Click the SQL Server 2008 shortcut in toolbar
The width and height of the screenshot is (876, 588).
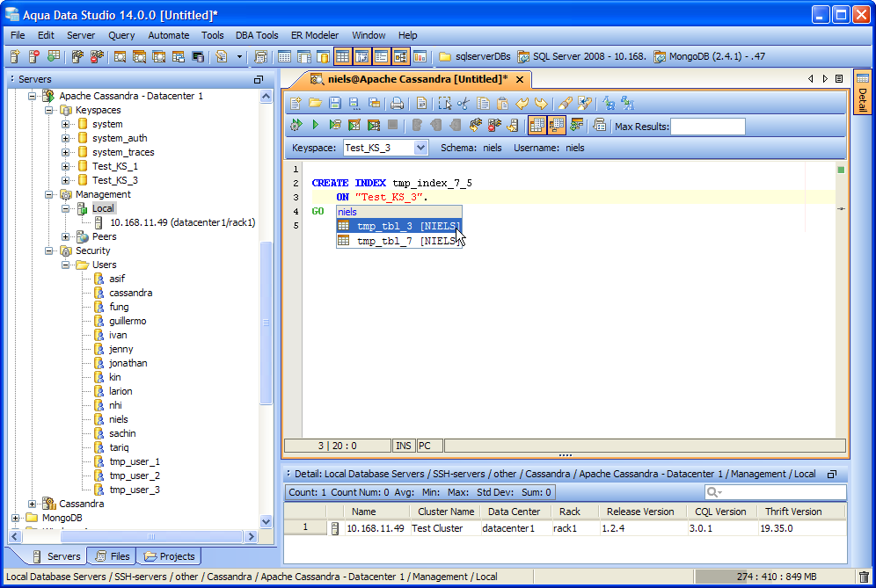tap(581, 56)
